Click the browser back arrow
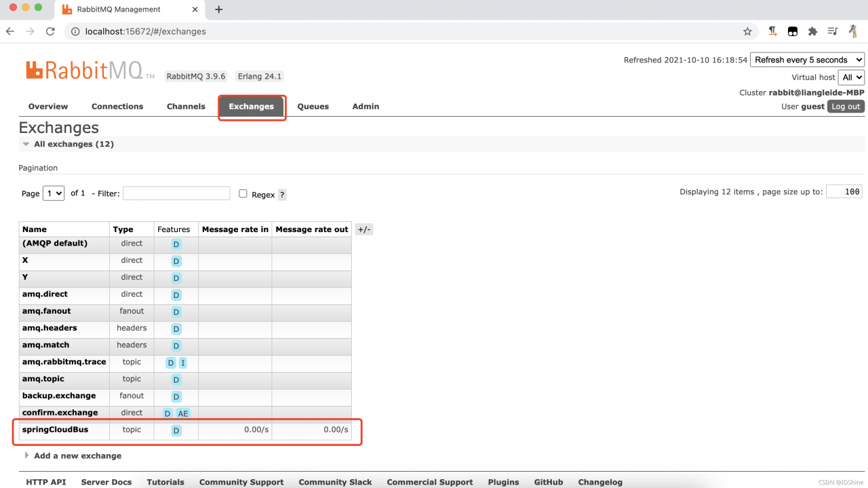 pyautogui.click(x=10, y=31)
